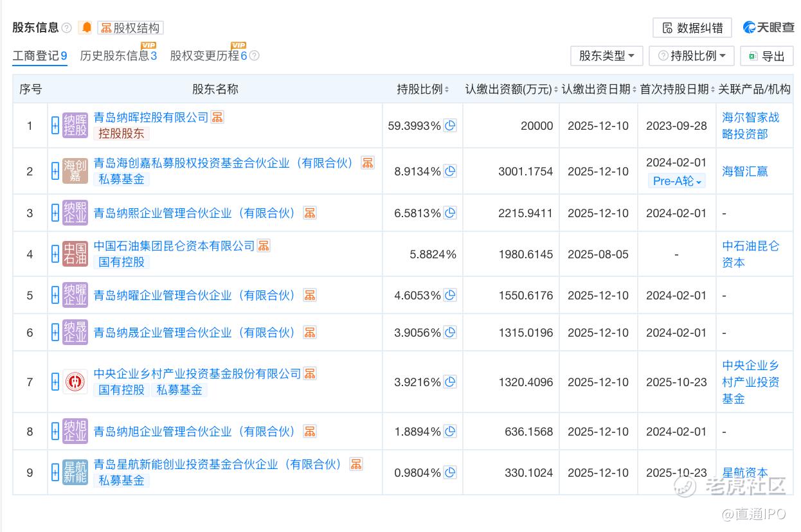The image size is (801, 532).
Task: Switch to the 股权变更历程 tab
Action: 208,56
